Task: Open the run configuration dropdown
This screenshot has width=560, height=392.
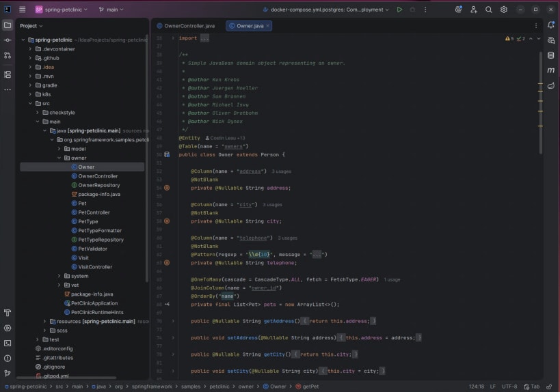Action: [325, 10]
